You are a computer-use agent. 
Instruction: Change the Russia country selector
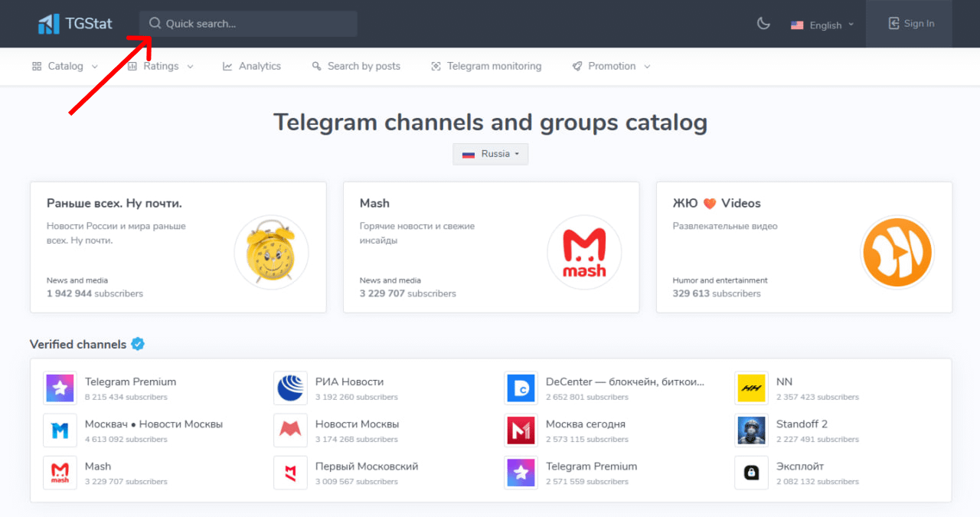pyautogui.click(x=490, y=154)
